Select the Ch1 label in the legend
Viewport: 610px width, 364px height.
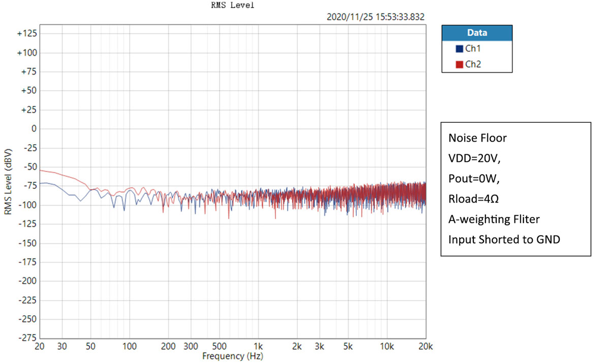point(473,49)
